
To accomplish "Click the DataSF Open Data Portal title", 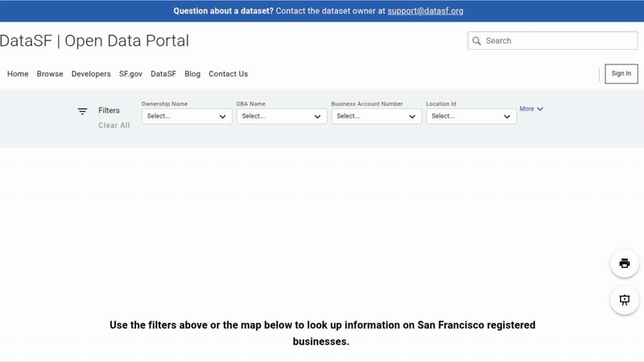I will point(95,41).
